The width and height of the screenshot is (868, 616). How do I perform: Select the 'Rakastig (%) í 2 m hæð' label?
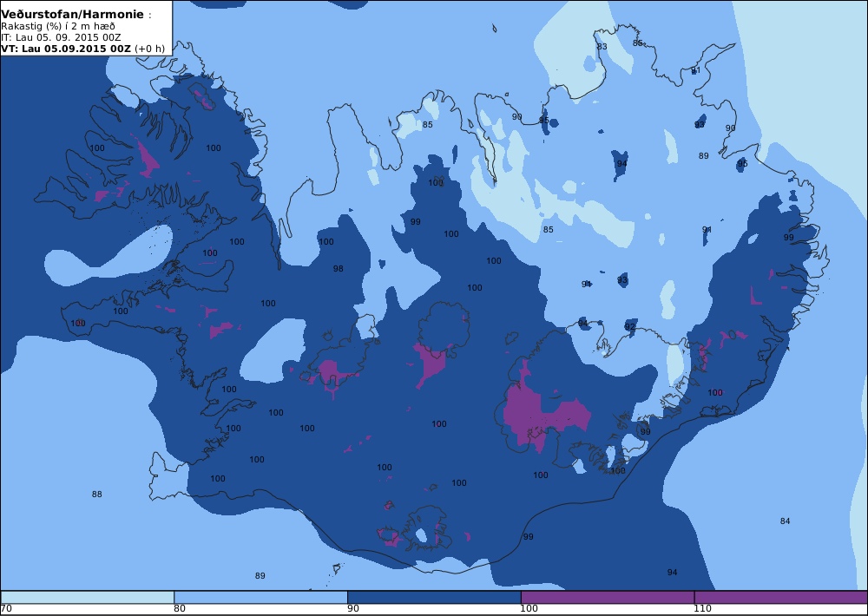tap(58, 27)
